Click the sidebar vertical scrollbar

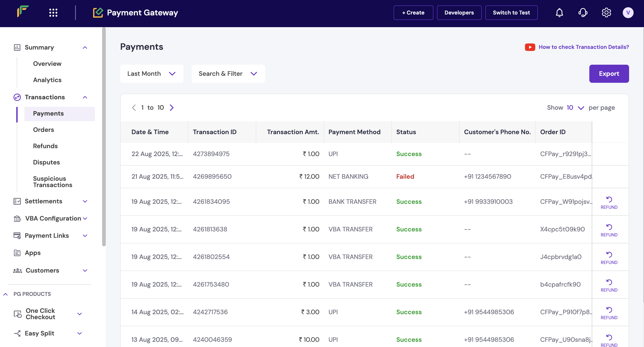pyautogui.click(x=104, y=137)
